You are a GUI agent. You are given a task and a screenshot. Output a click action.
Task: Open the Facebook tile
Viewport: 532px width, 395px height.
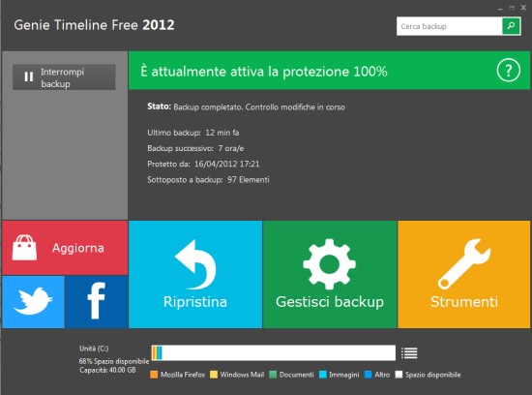coord(97,302)
